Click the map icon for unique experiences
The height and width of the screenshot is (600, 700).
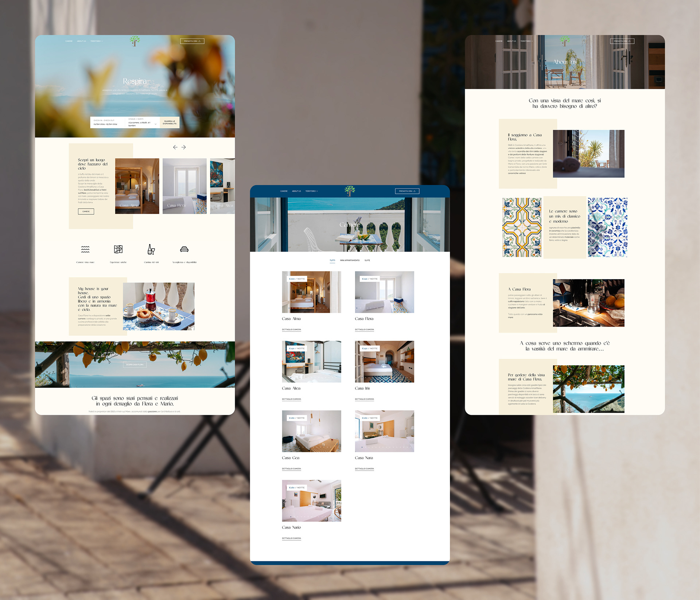click(x=118, y=249)
